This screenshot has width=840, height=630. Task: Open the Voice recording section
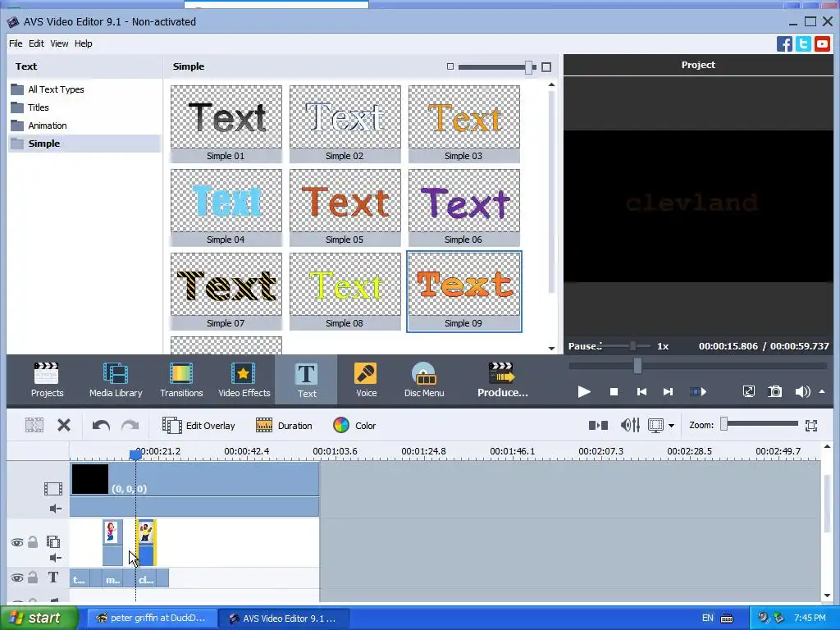pyautogui.click(x=366, y=380)
